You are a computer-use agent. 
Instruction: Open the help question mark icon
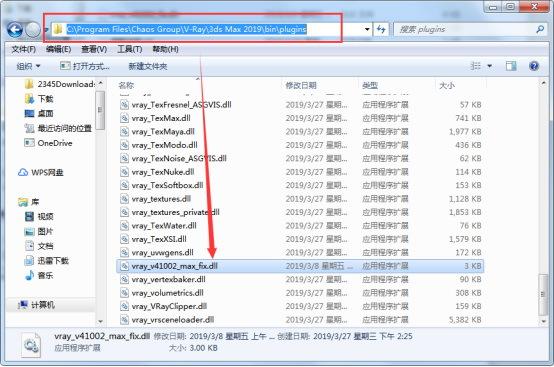[x=534, y=66]
